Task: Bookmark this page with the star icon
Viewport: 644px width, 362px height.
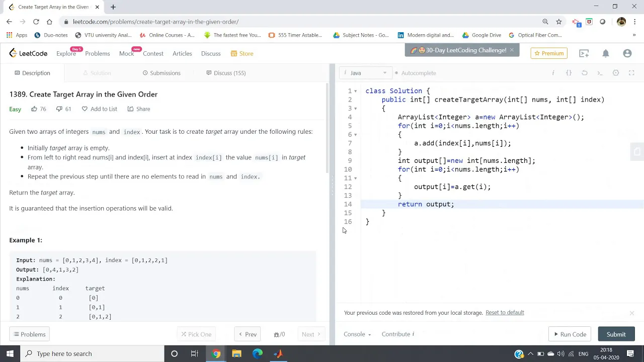Action: pyautogui.click(x=558, y=22)
